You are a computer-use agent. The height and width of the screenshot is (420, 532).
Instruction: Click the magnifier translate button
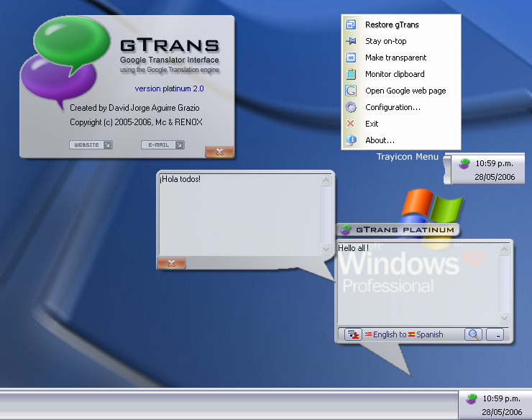point(473,334)
